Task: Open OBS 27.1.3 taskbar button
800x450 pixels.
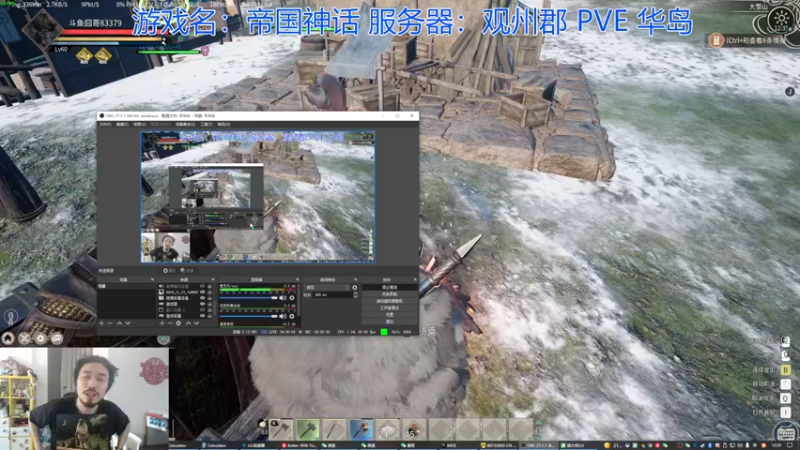Action: click(541, 445)
